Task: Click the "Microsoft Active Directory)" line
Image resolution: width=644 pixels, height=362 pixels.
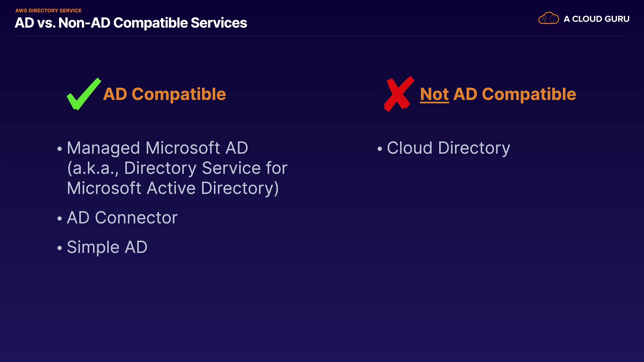Action: tap(173, 188)
